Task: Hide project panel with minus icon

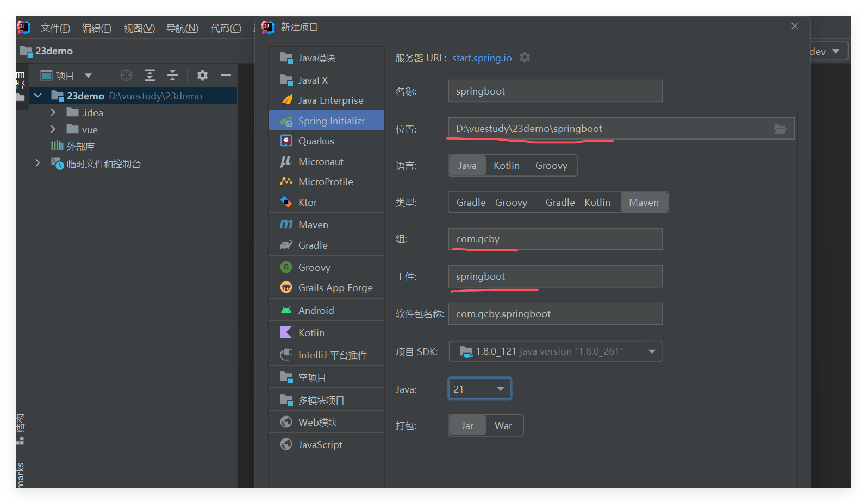Action: point(226,75)
